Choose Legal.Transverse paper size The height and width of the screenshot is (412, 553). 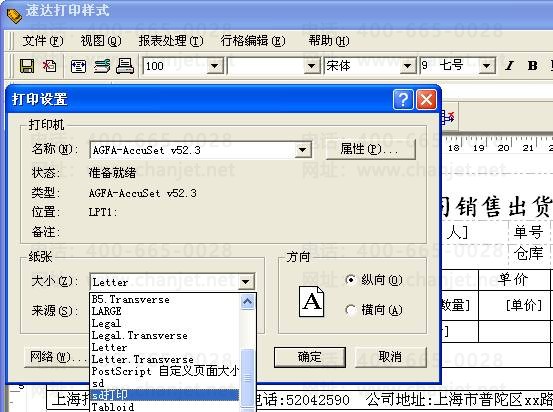pyautogui.click(x=165, y=335)
